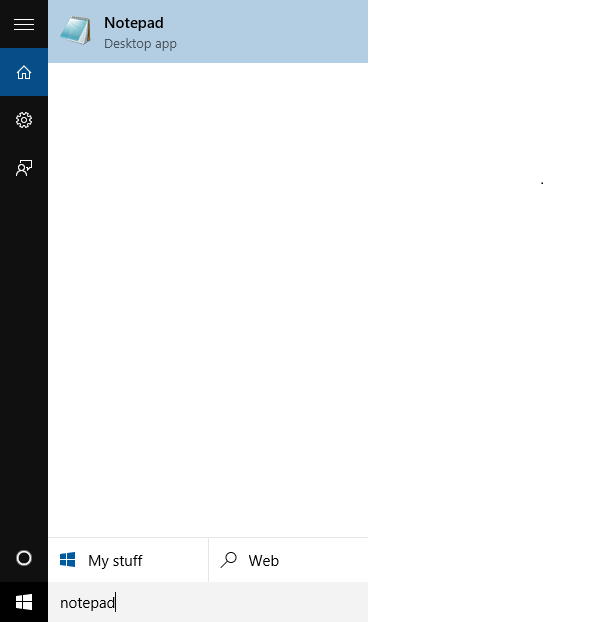Open the hamburger menu at top of sidebar
Screen dimensions: 614x622
pos(24,24)
